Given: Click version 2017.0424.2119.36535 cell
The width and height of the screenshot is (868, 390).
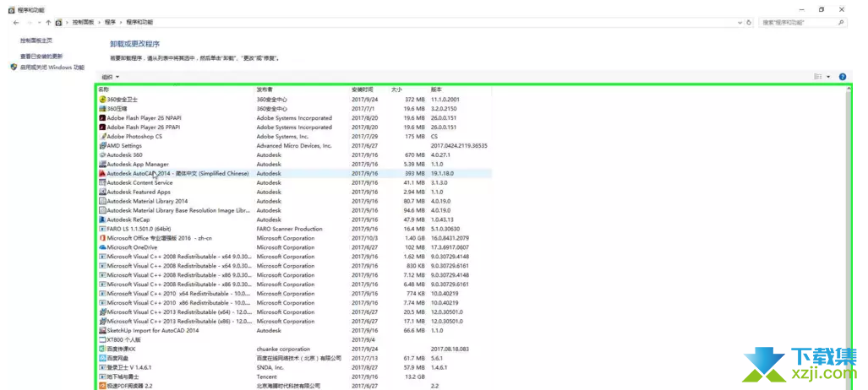Looking at the screenshot, I should (x=459, y=145).
